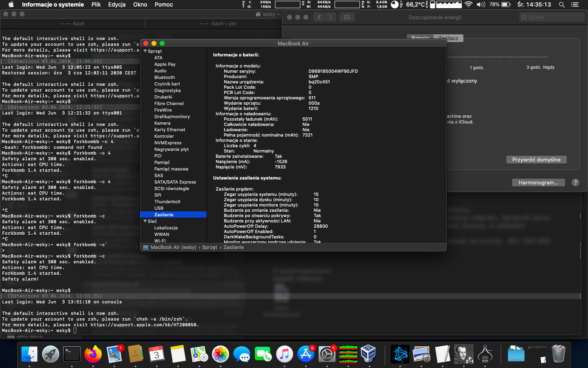Image resolution: width=588 pixels, height=368 pixels.
Task: Open the Wi-Fi status menu
Action: [468, 4]
